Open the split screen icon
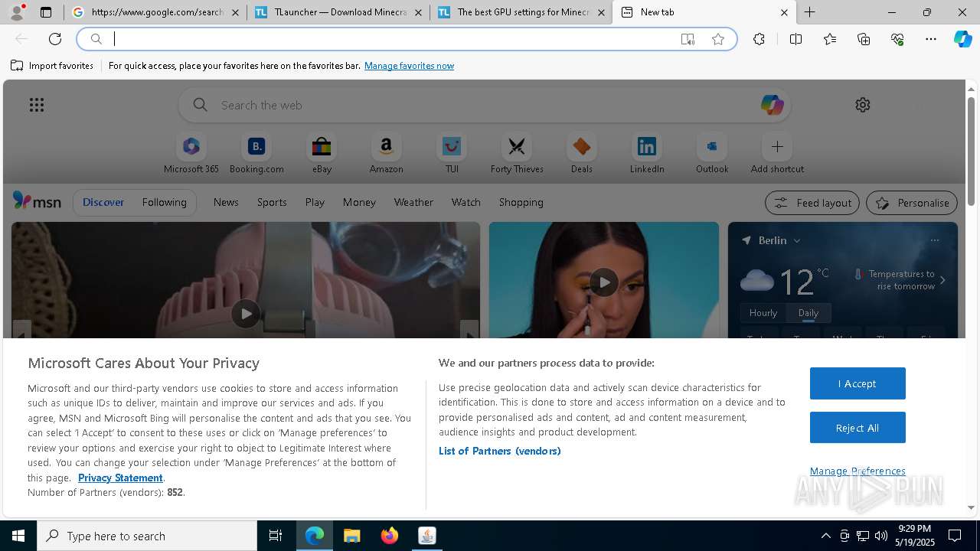This screenshot has height=551, width=980. [795, 39]
